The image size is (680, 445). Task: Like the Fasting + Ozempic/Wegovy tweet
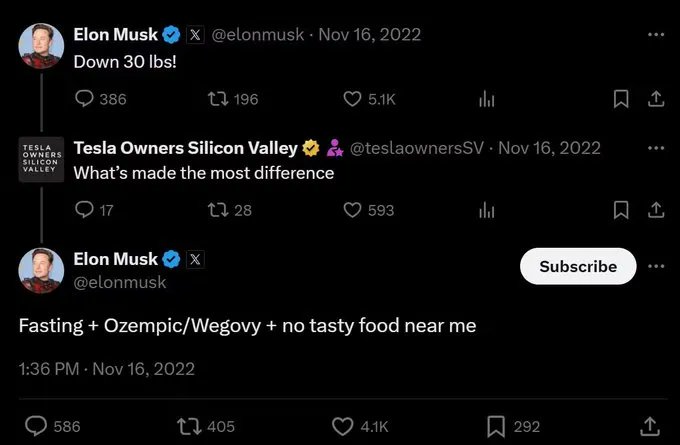pos(345,426)
